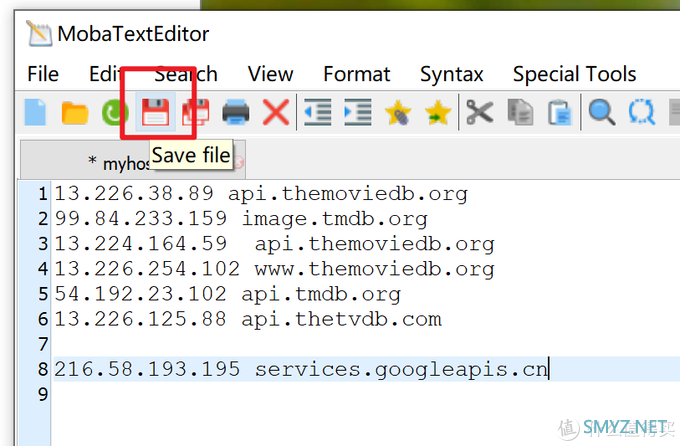This screenshot has width=680, height=446.
Task: Open the Search menu
Action: click(x=186, y=74)
